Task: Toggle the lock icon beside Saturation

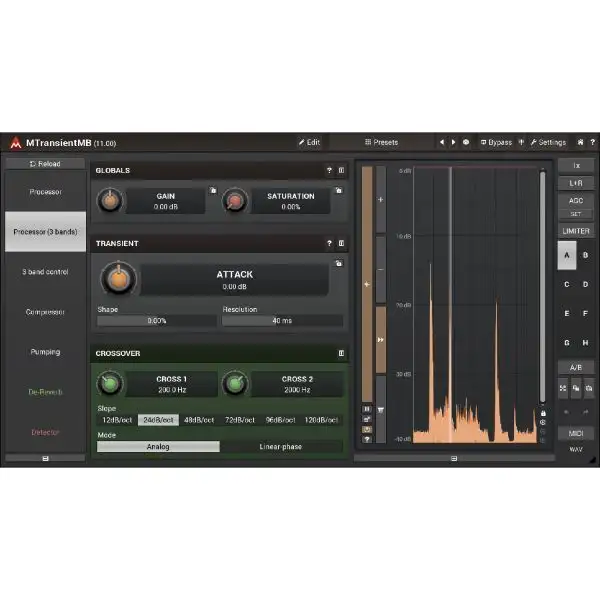Action: (x=339, y=190)
